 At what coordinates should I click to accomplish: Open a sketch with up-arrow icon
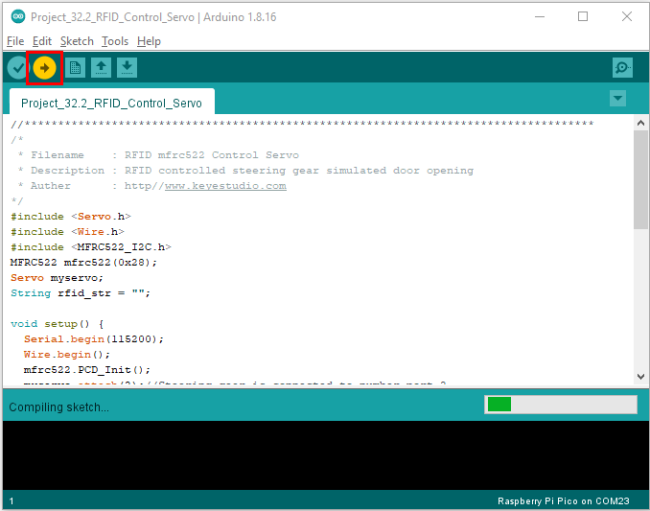point(101,68)
